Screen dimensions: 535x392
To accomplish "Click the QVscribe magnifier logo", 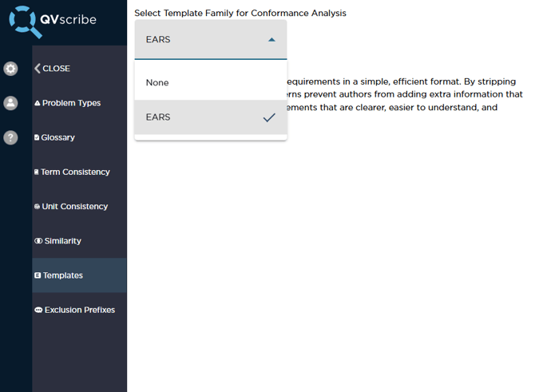I will coord(26,22).
